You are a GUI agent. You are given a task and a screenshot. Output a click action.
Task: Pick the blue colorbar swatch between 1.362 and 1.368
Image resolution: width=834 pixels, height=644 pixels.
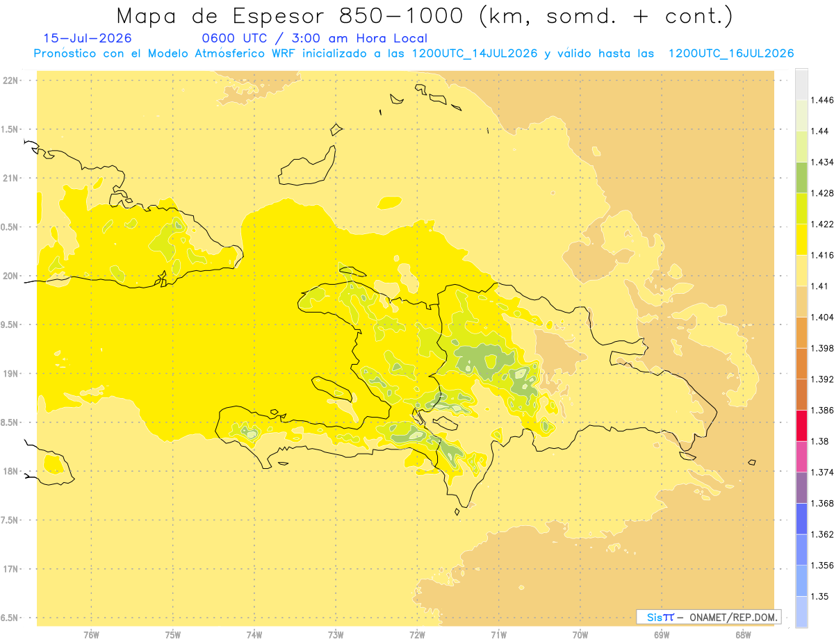pyautogui.click(x=801, y=519)
